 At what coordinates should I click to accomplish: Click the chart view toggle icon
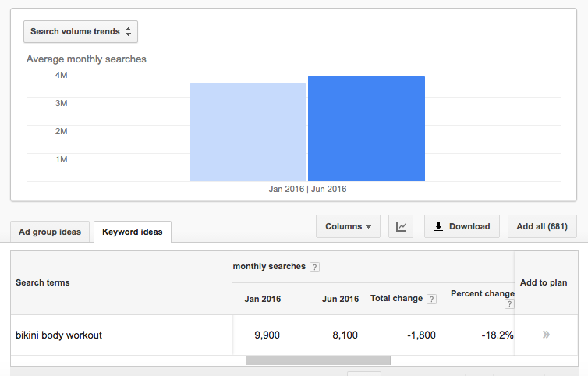pos(401,226)
